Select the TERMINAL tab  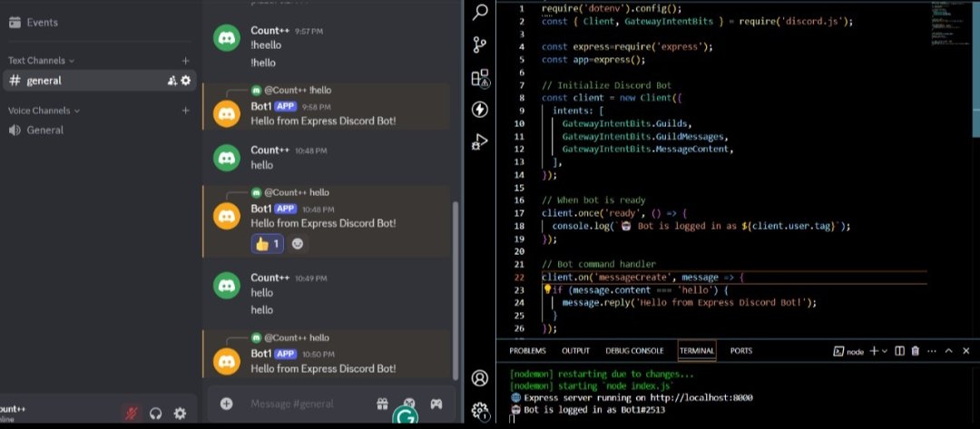697,351
